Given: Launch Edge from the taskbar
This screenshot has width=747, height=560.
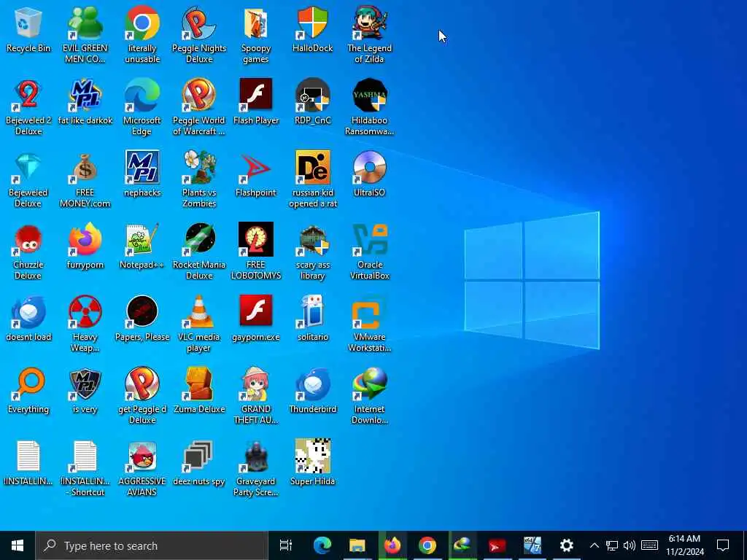Looking at the screenshot, I should click(322, 545).
